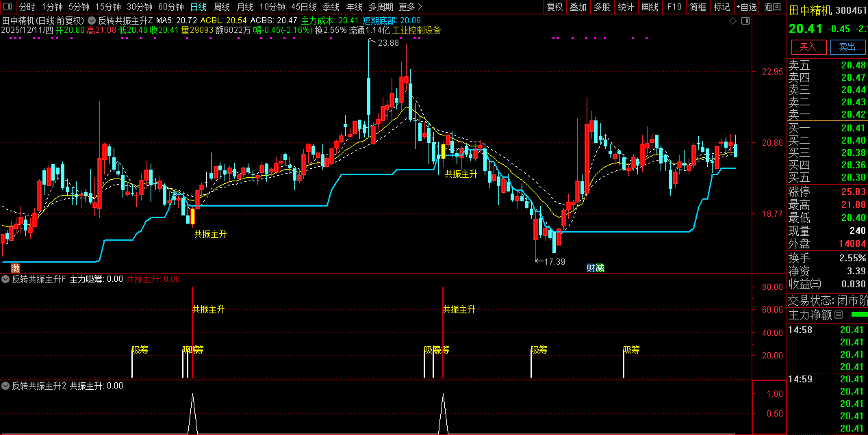868x435 pixels.
Task: Click the stock name 田中精机
Action: [810, 11]
